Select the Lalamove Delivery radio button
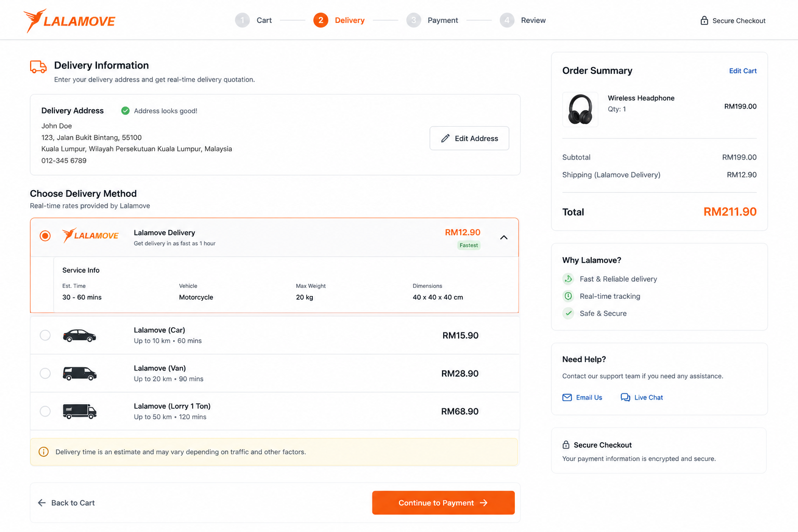 tap(45, 236)
